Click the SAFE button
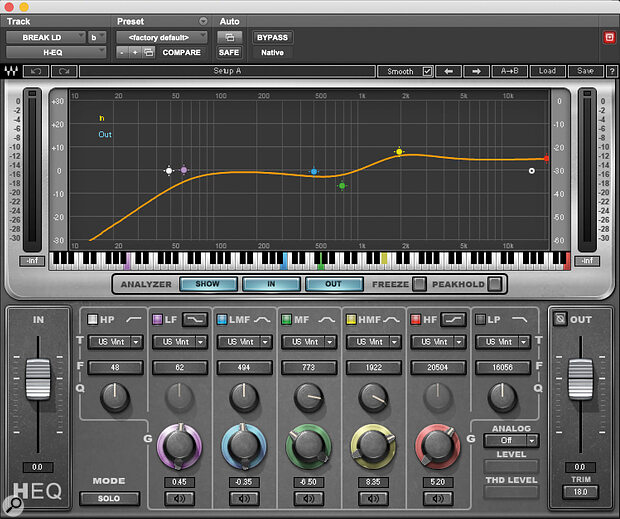Image resolution: width=620 pixels, height=519 pixels. coord(229,52)
